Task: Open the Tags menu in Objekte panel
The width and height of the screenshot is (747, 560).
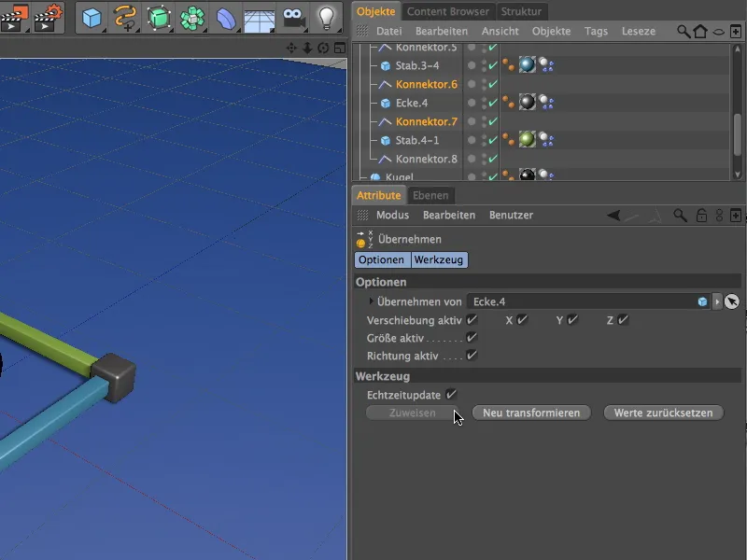Action: click(596, 31)
